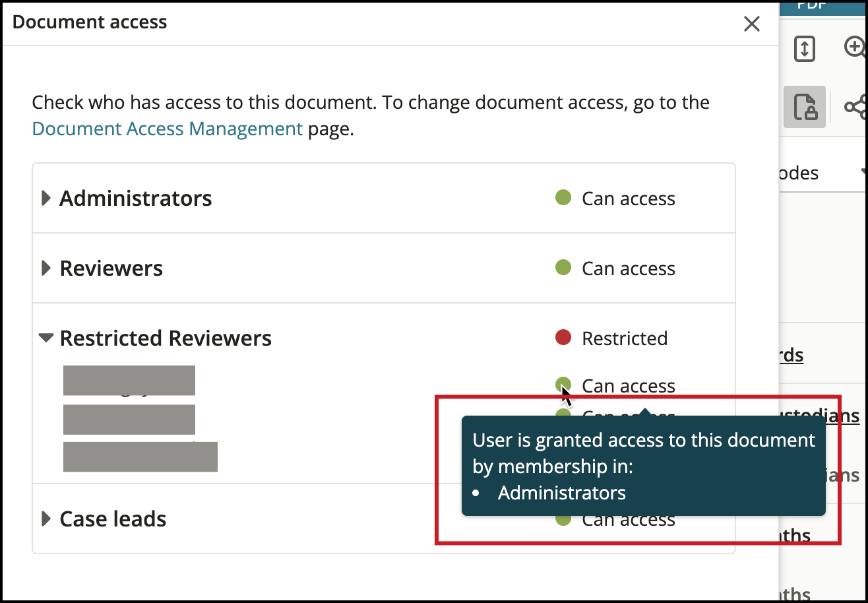Expand the Case leads group triangle

click(46, 519)
